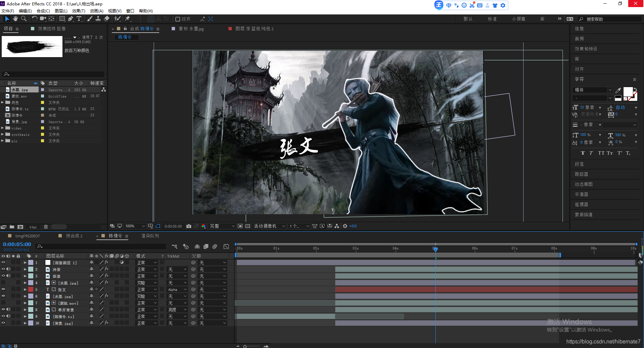
Task: Select the Pen tool
Action: click(x=71, y=19)
